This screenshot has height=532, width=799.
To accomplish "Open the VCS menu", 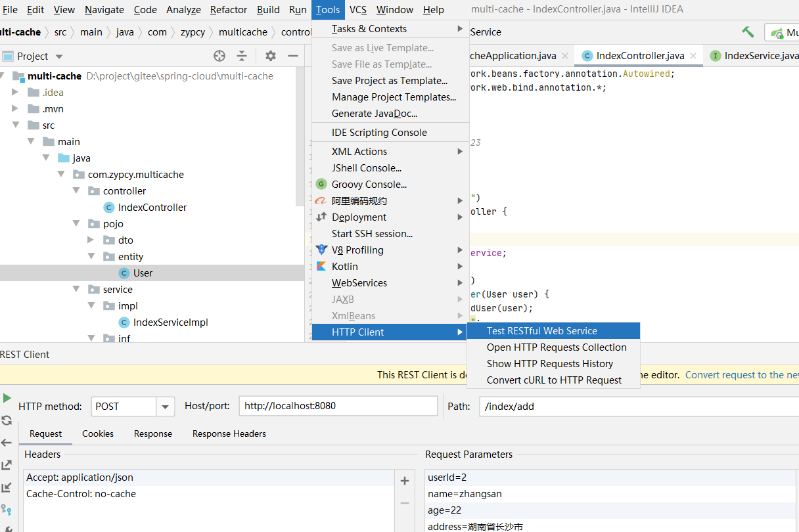I will [x=358, y=10].
